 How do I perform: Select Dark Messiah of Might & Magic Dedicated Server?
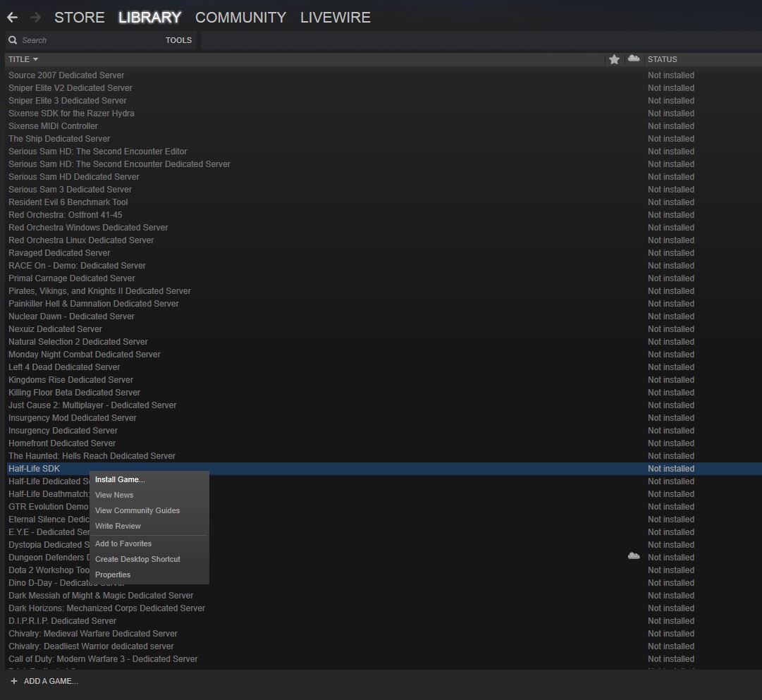click(383, 596)
